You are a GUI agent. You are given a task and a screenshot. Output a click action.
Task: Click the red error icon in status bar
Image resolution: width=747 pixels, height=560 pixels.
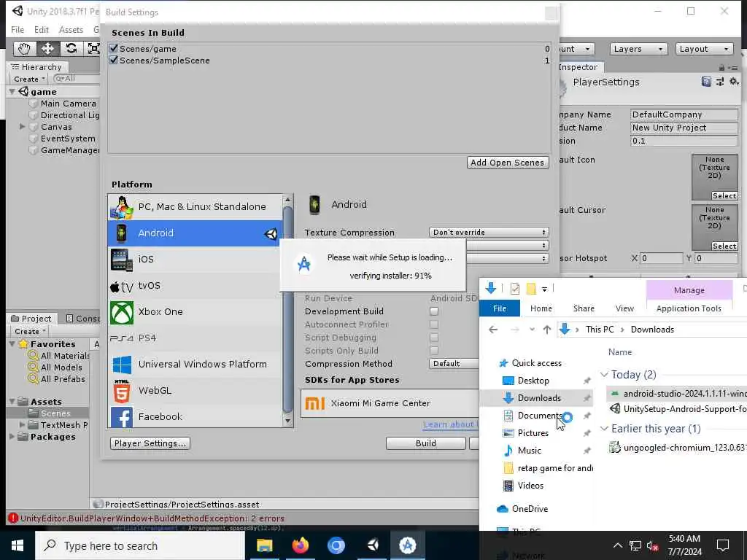[x=13, y=518]
